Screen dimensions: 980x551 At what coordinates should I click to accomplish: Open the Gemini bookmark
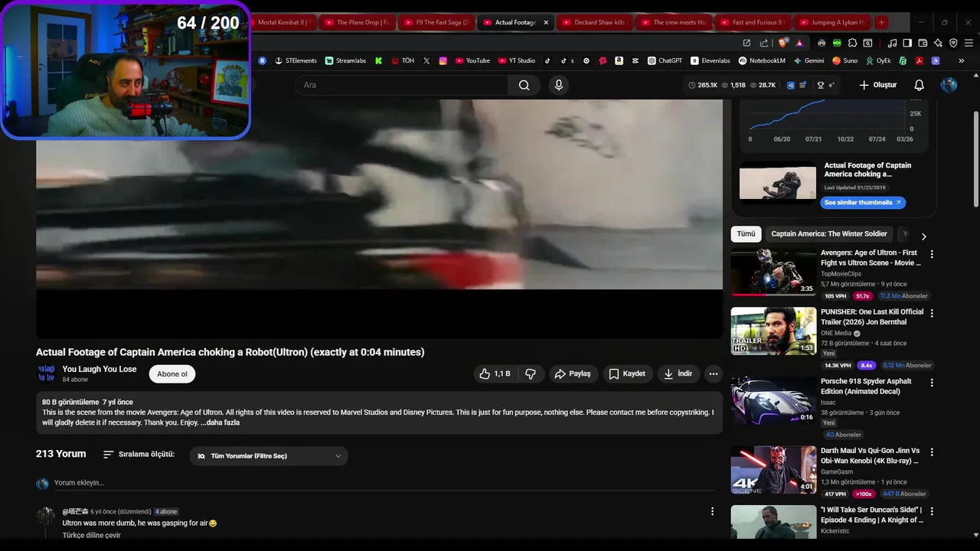pos(809,60)
